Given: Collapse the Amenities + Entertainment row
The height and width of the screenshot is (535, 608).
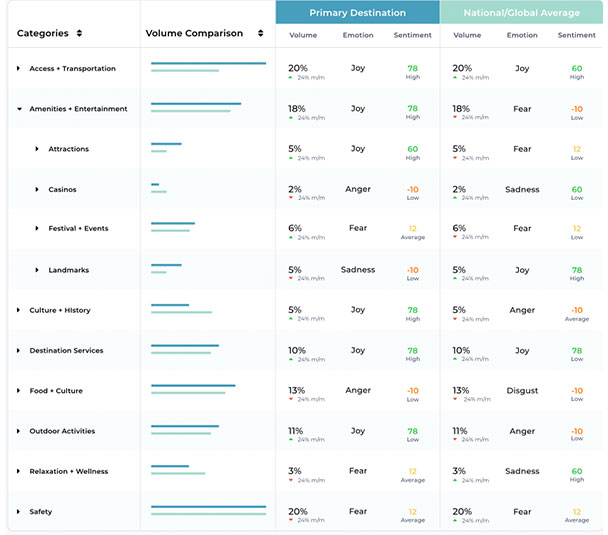Looking at the screenshot, I should pos(18,109).
